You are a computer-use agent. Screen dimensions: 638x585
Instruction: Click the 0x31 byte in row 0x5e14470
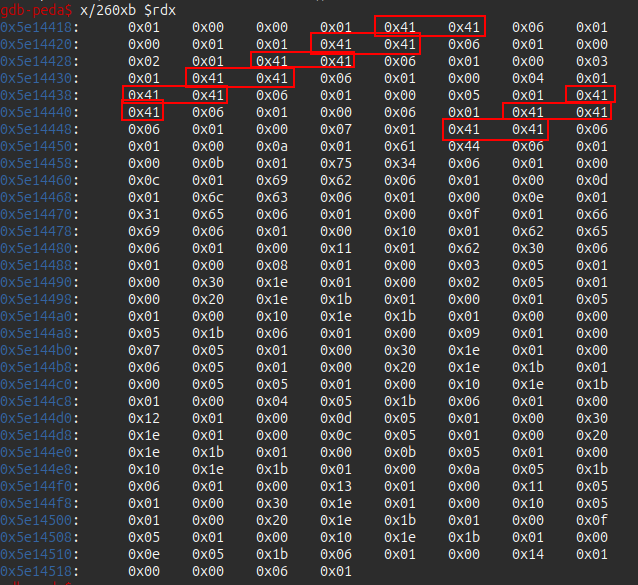tap(142, 214)
